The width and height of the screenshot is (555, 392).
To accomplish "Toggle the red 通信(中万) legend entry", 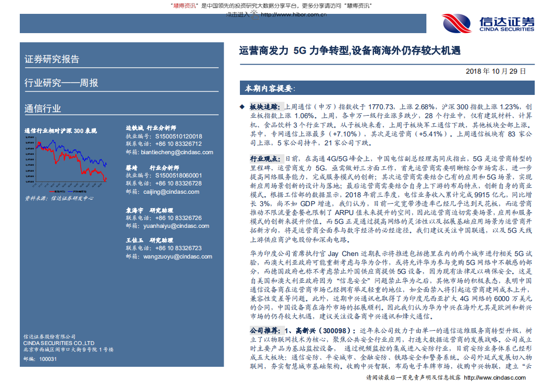I will (56, 191).
